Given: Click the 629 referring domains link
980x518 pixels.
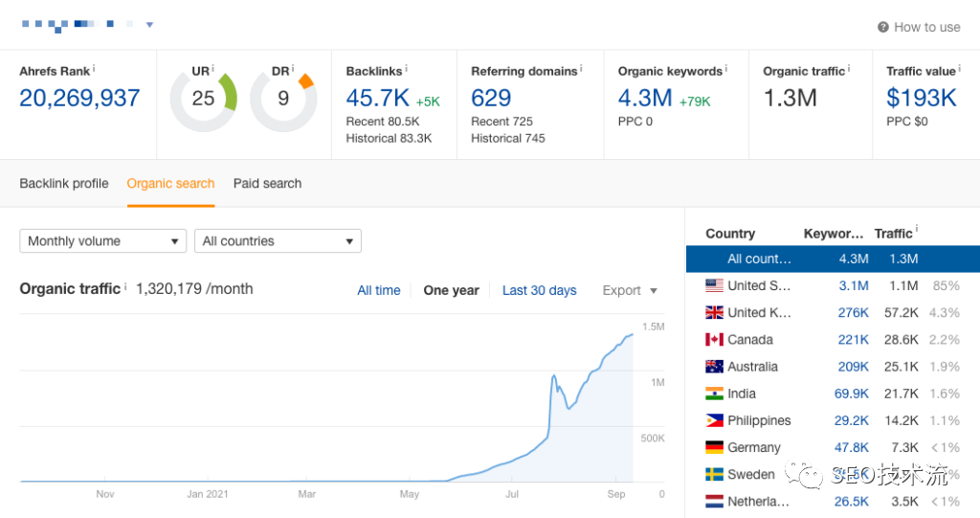Looking at the screenshot, I should coord(491,98).
